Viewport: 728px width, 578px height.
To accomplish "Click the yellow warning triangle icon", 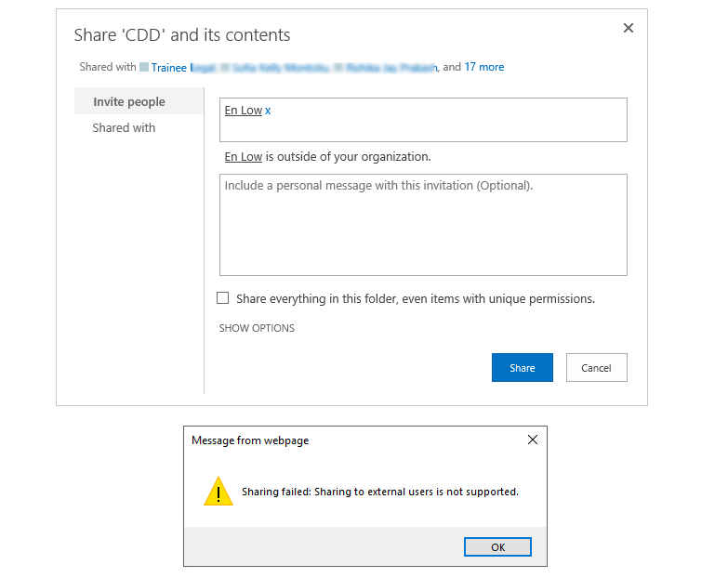I will pos(218,491).
